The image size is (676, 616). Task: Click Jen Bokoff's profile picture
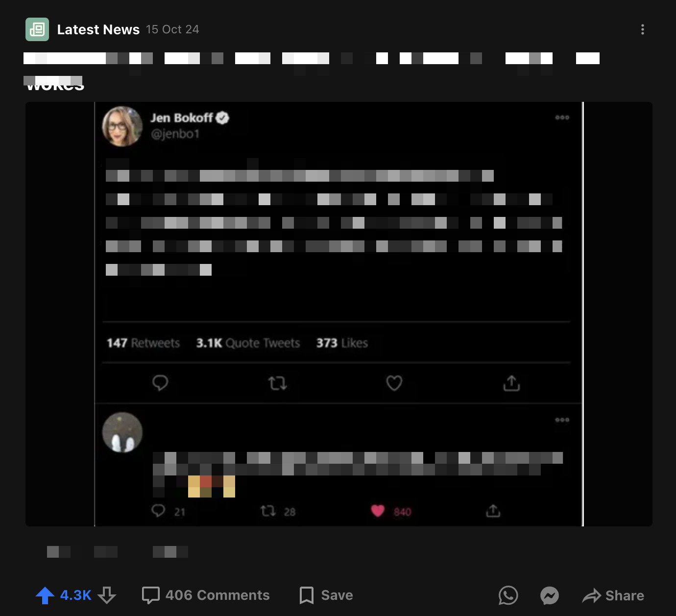(122, 126)
